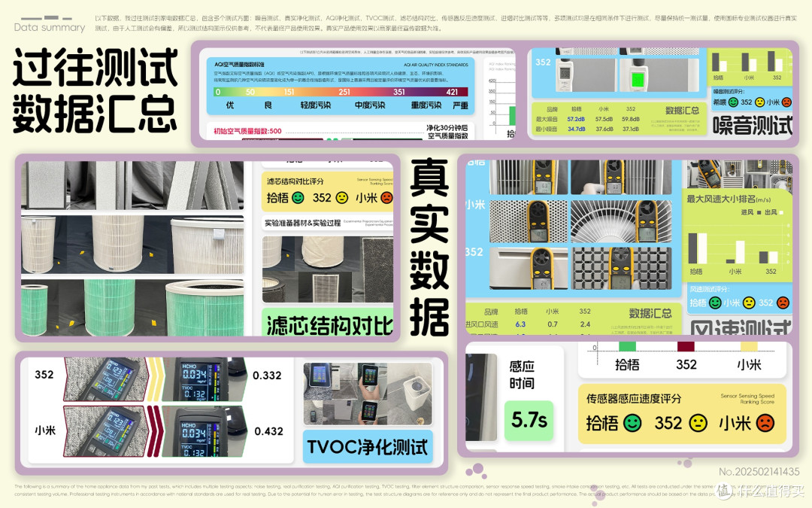Click dark 进风 legend square in wind chart
Viewport: 812px width, 508px height.
click(759, 212)
